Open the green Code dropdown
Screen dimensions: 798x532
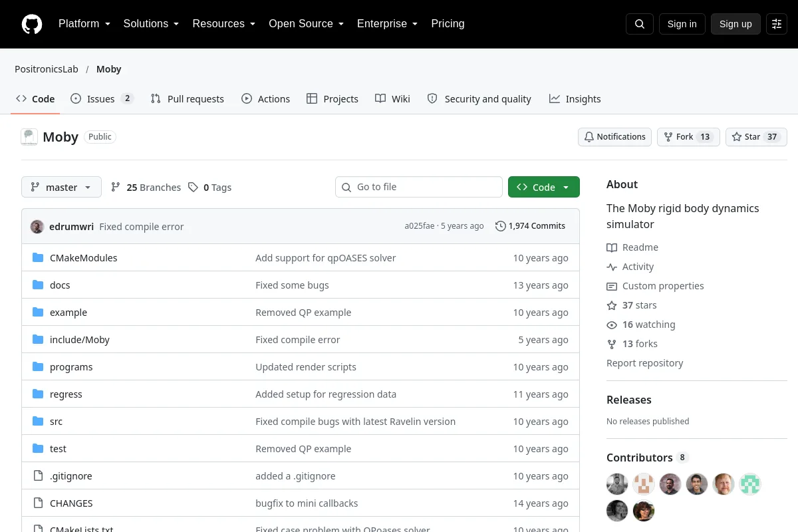[x=544, y=188]
